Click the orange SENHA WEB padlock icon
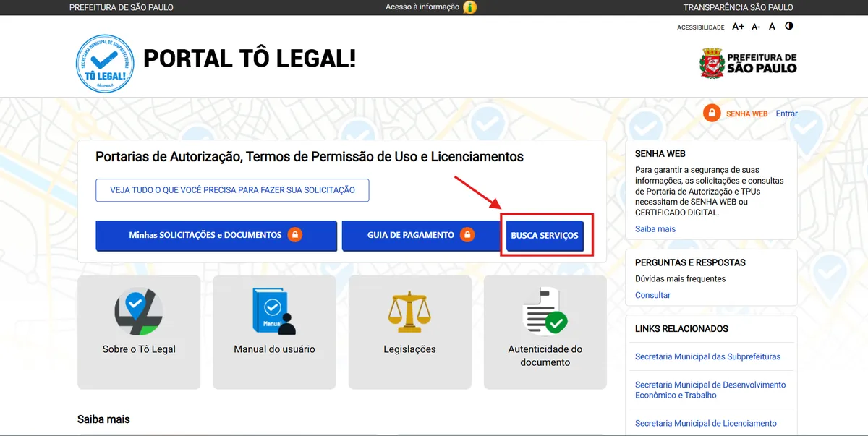 point(712,113)
